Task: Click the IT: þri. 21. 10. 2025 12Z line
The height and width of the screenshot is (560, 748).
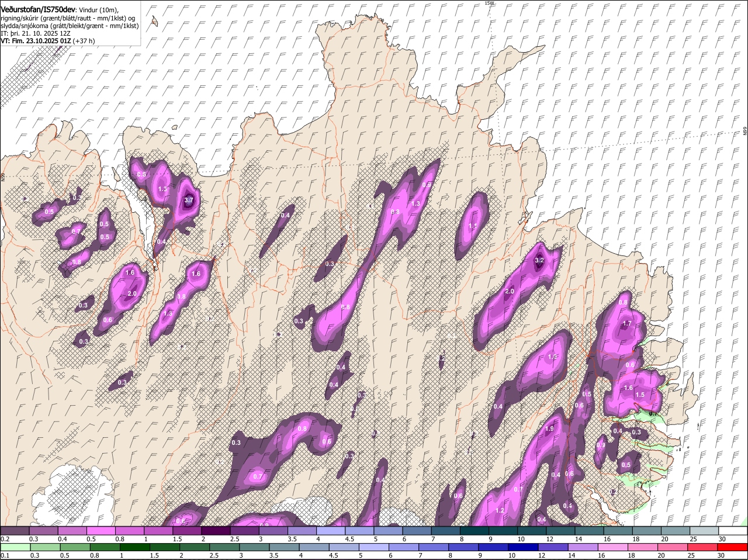Action: point(37,33)
